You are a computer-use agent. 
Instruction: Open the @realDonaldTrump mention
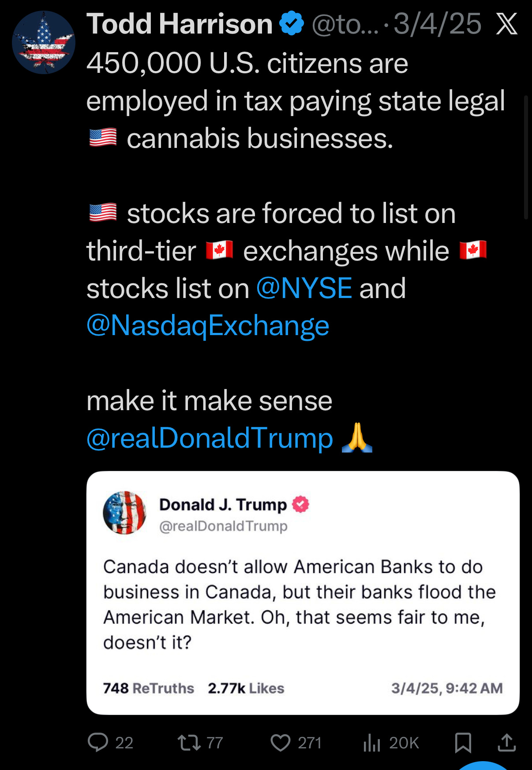pyautogui.click(x=210, y=438)
